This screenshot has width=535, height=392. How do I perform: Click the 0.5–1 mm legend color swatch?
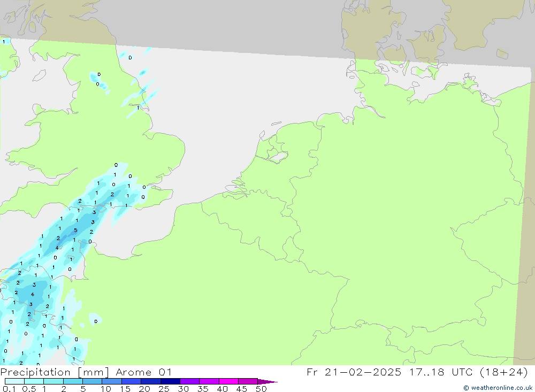[x=34, y=381]
